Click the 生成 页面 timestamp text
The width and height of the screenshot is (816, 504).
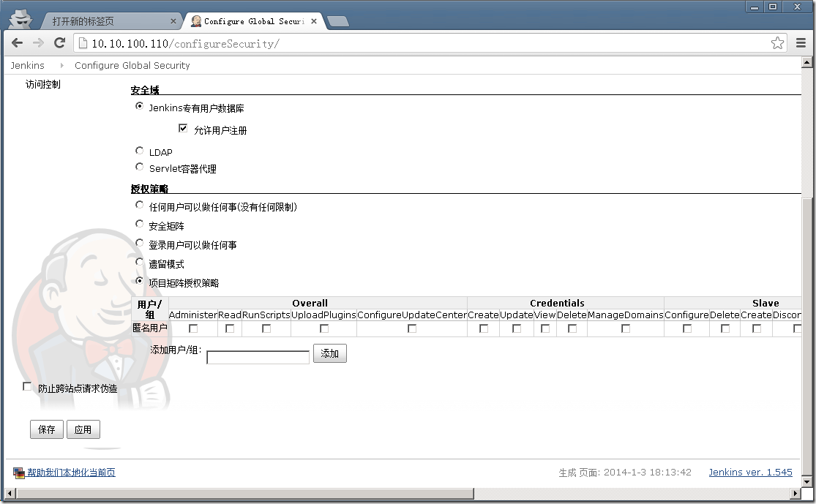click(625, 473)
